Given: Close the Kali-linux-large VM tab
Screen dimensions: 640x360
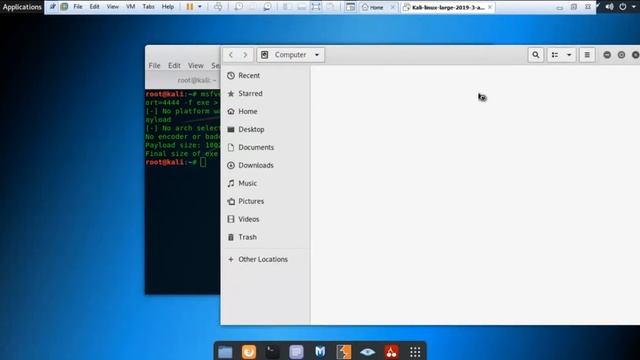Looking at the screenshot, I should click(x=490, y=7).
